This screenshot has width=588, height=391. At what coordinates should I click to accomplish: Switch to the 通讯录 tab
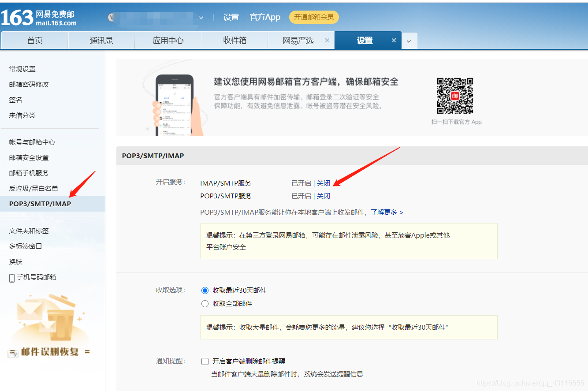(x=101, y=40)
